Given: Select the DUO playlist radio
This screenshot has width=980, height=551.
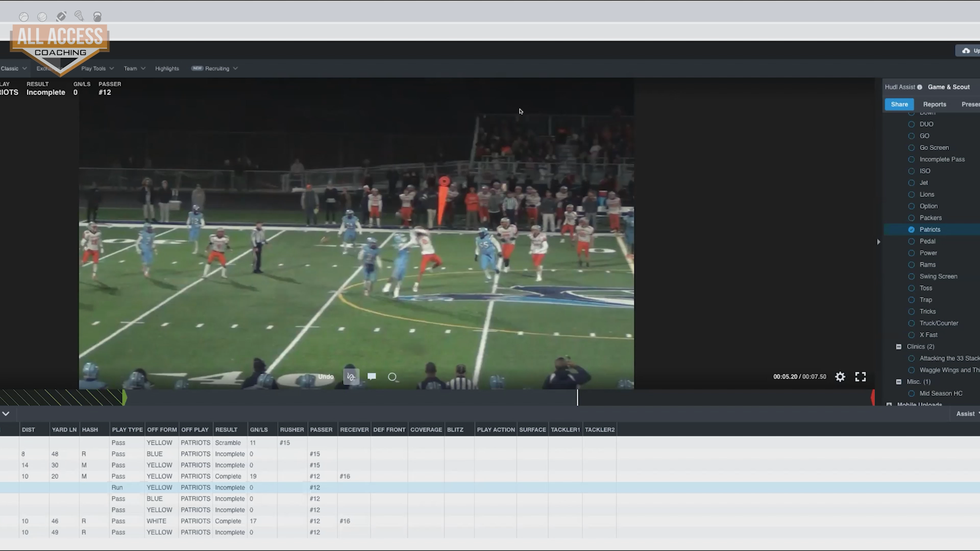Looking at the screenshot, I should click(x=911, y=124).
